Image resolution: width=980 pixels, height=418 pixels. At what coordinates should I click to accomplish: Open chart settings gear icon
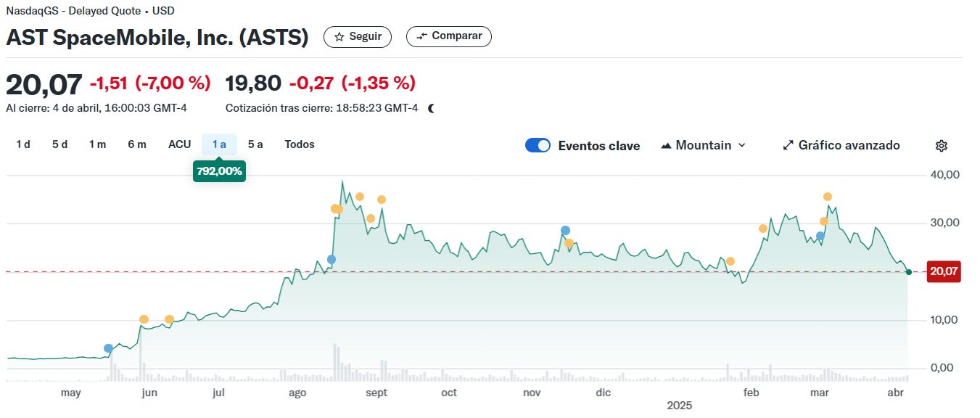tap(942, 146)
